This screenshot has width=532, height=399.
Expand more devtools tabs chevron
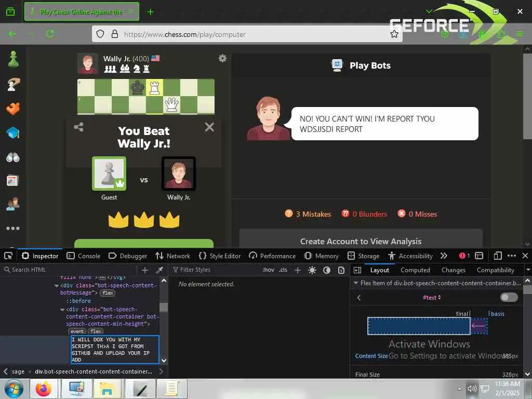point(444,256)
